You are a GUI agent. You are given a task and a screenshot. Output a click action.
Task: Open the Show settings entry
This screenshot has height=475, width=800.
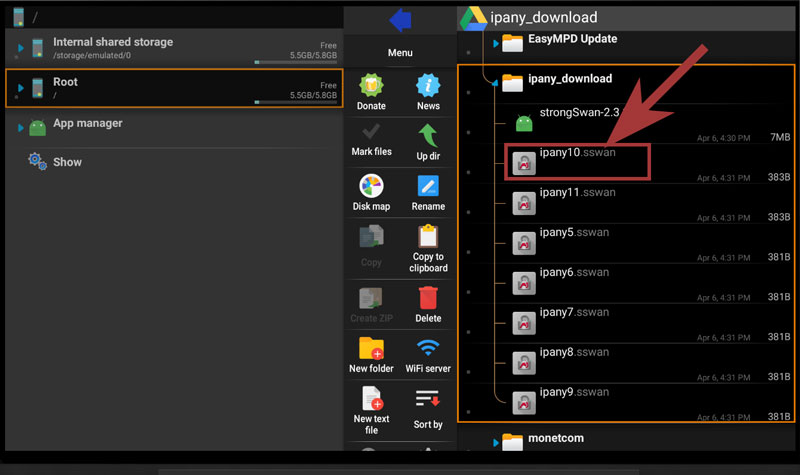(x=67, y=162)
